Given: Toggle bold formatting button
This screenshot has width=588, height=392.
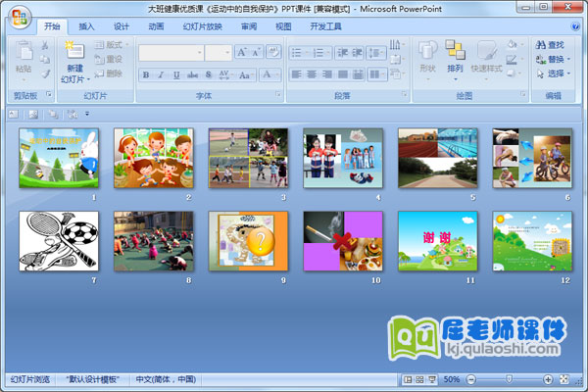Looking at the screenshot, I should (146, 74).
